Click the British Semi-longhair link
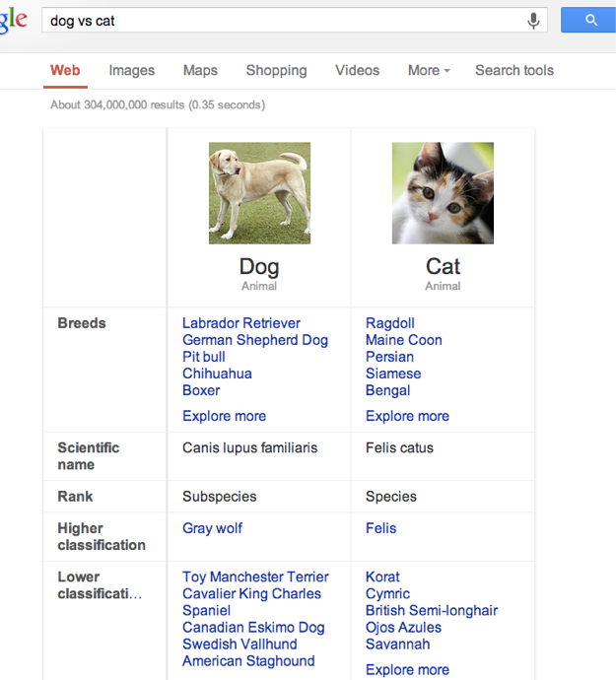This screenshot has width=616, height=680. [432, 611]
